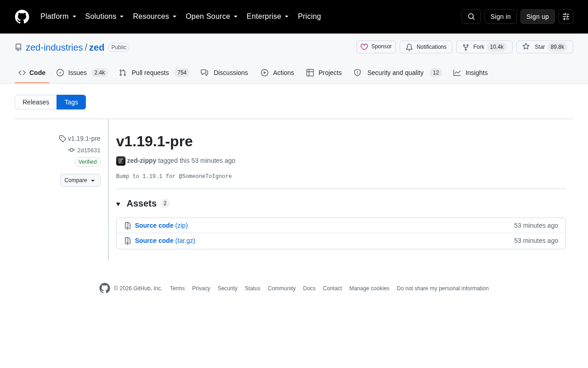Open the Actions tab

point(277,73)
